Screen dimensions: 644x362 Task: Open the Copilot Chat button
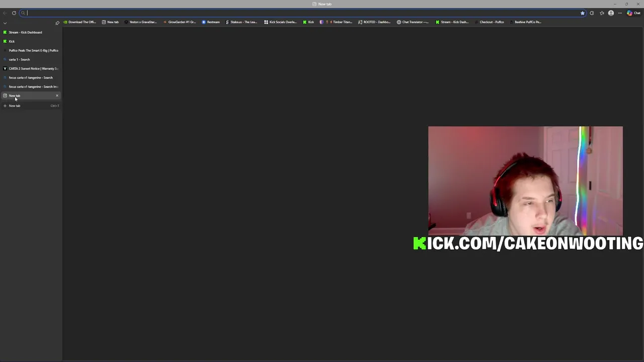(x=633, y=13)
